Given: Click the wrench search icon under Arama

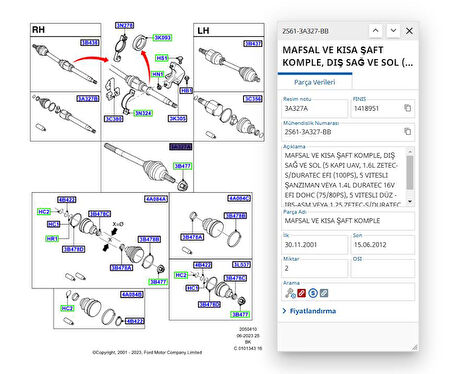Looking at the screenshot, I should [290, 293].
